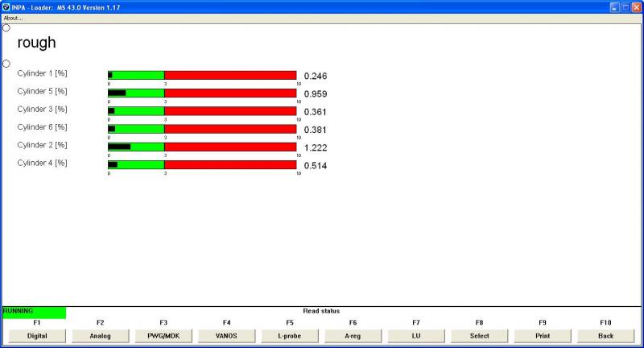Viewport: 644px width, 348px height.
Task: Select the radio button above rough heading
Action: pos(6,27)
